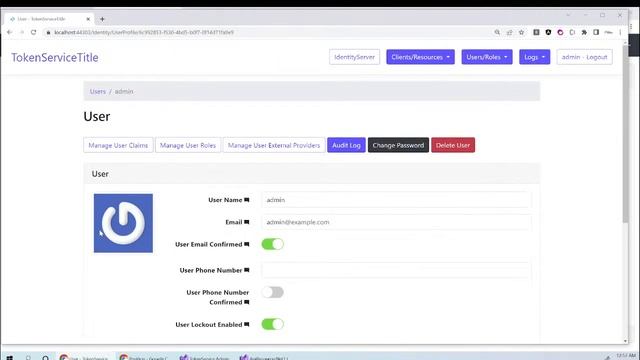Viewport: 640px width, 360px height.
Task: Click the info flag next to User Email Confirmed
Action: [247, 244]
